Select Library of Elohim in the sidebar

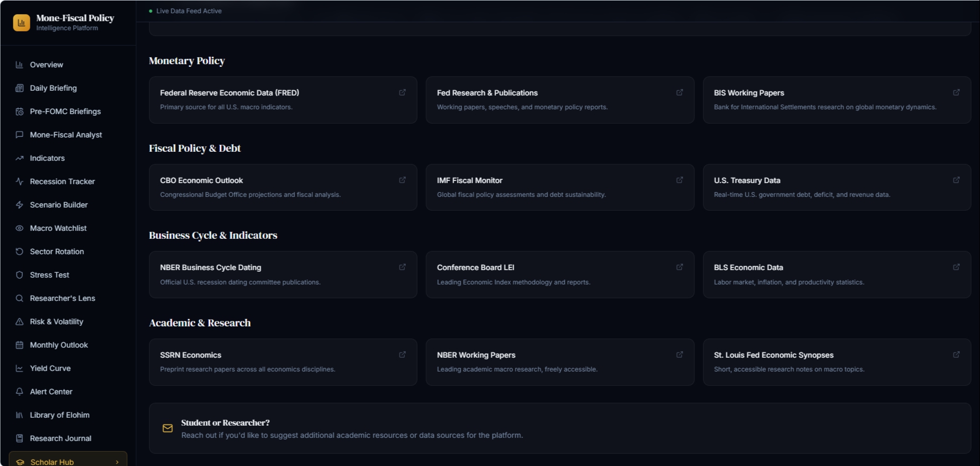pos(68,415)
